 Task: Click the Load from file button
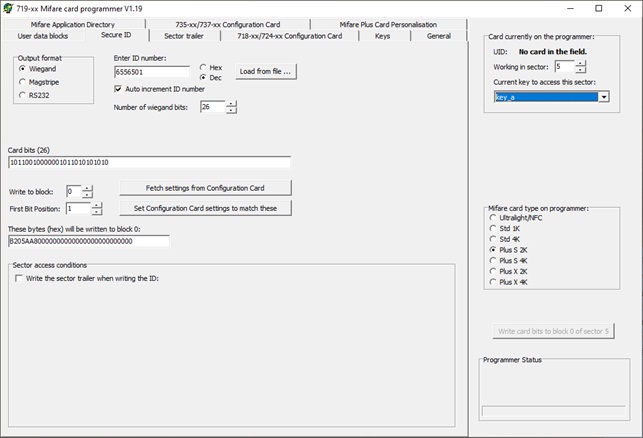click(x=265, y=71)
